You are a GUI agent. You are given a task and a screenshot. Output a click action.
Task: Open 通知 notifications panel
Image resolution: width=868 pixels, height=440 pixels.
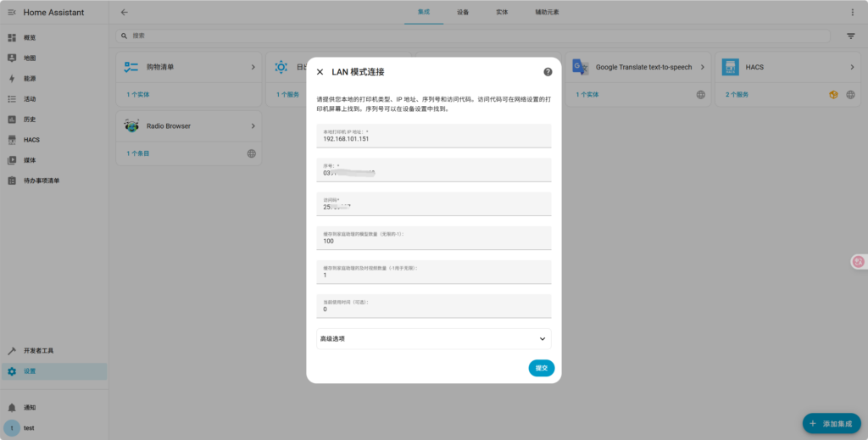point(30,408)
